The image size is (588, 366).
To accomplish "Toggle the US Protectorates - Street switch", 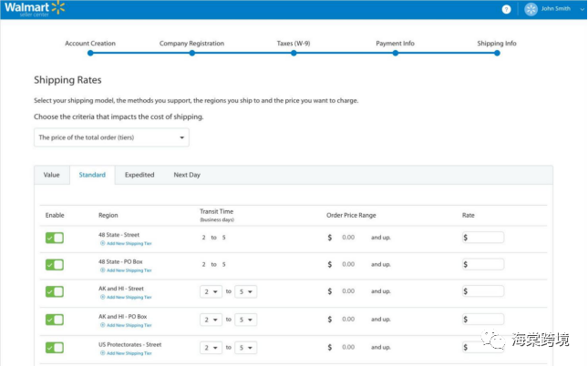I will [x=55, y=348].
